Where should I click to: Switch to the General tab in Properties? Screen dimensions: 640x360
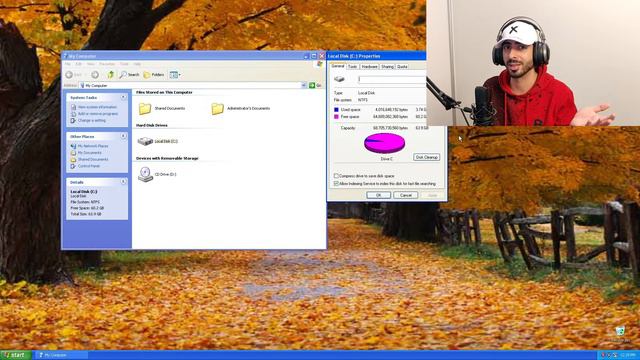[x=338, y=66]
